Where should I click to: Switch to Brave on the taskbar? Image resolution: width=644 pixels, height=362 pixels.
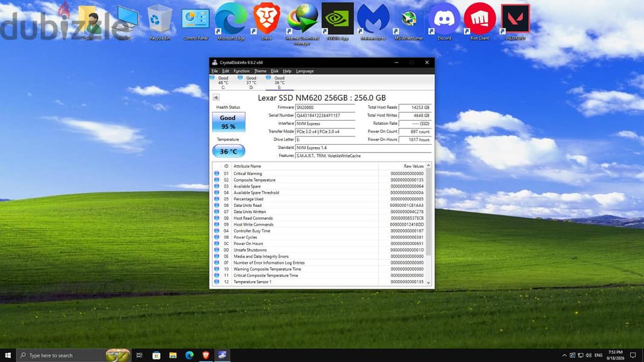(x=206, y=355)
